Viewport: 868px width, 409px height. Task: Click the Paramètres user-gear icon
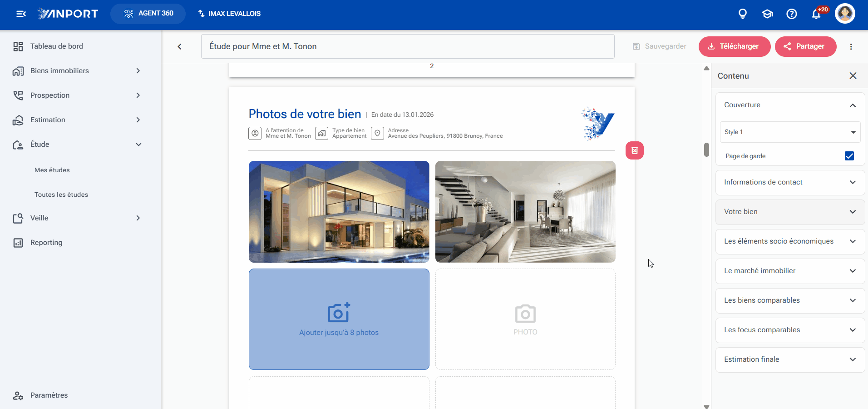(18, 395)
